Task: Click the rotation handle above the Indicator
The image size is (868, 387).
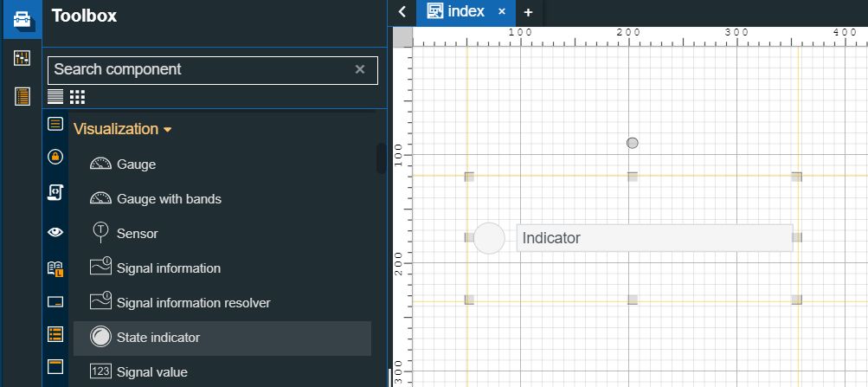Action: pyautogui.click(x=633, y=143)
